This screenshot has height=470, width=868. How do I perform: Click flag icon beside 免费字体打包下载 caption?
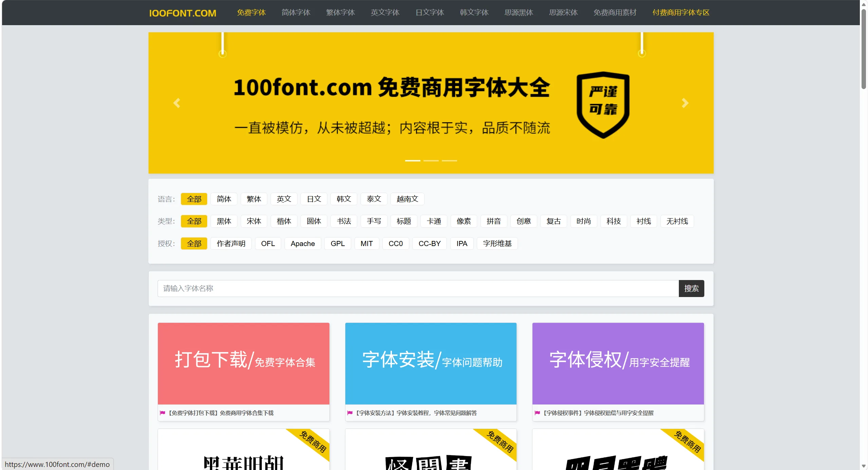163,413
